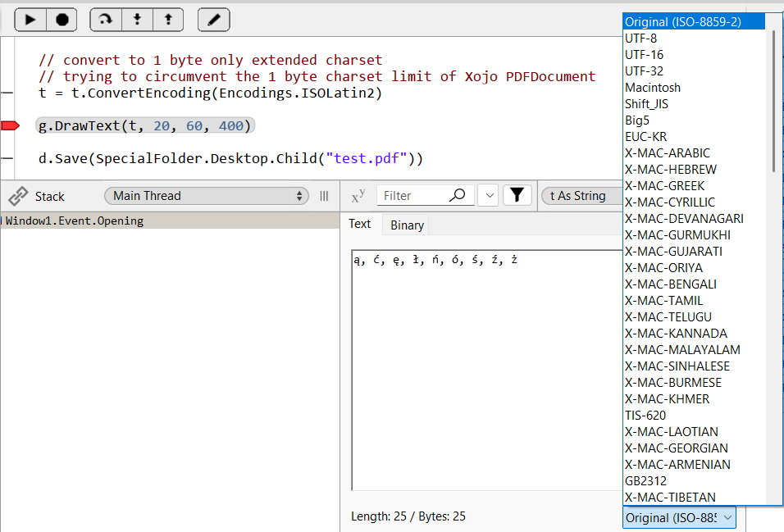The height and width of the screenshot is (532, 784).
Task: Toggle the funnel filter button
Action: 517,195
